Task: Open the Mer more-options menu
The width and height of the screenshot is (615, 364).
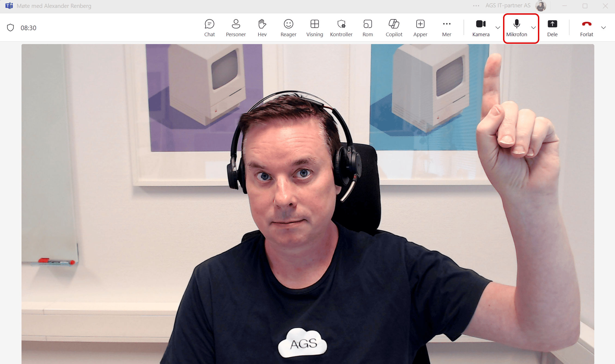Action: click(447, 27)
